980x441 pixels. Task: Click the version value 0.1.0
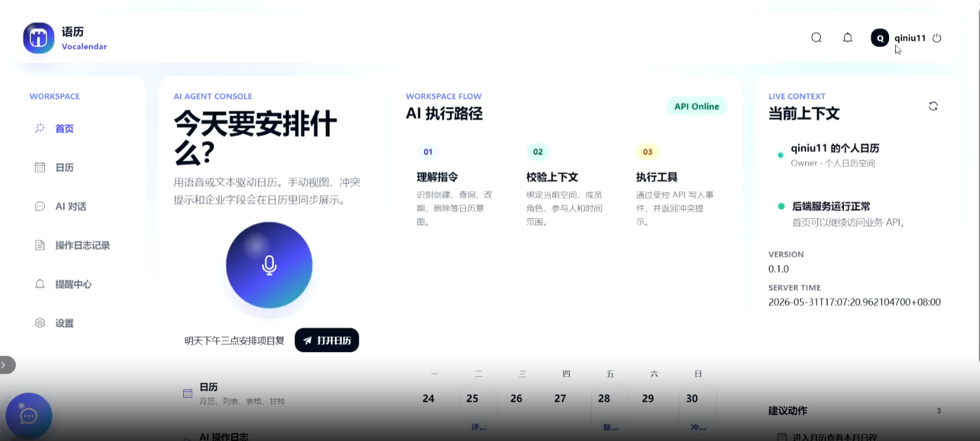[778, 269]
